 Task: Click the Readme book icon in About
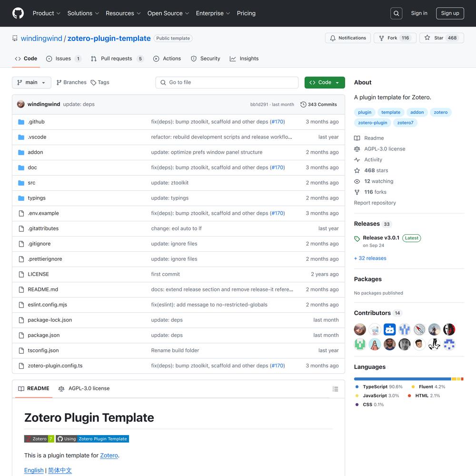[x=357, y=138]
